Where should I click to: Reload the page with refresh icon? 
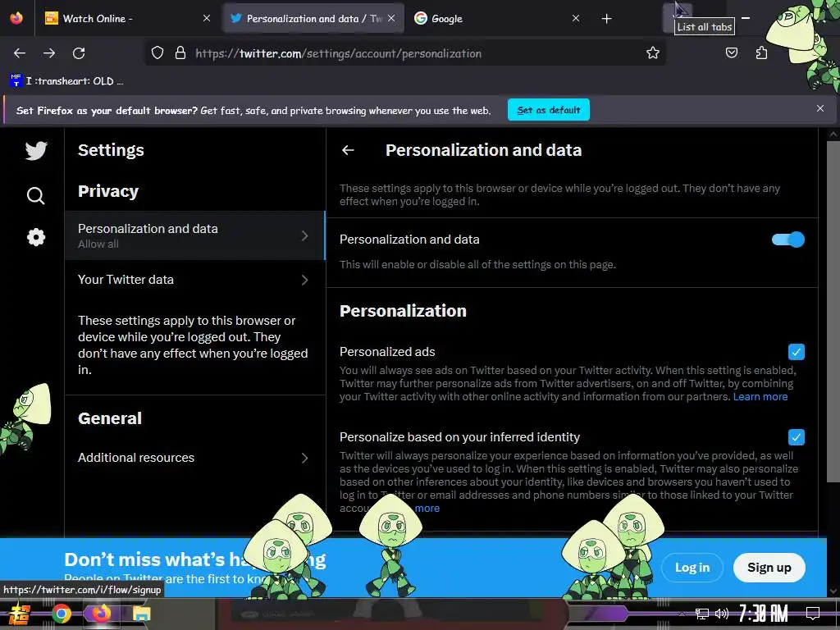tap(79, 53)
